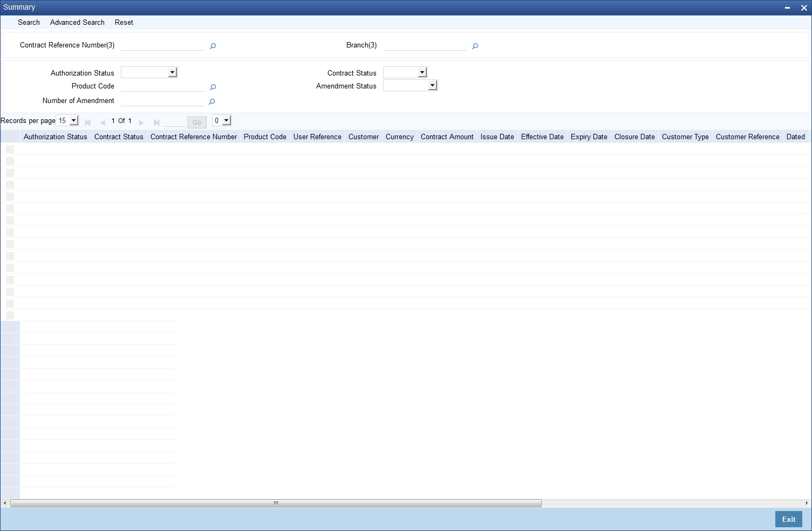Select Search in the menu bar

(29, 22)
